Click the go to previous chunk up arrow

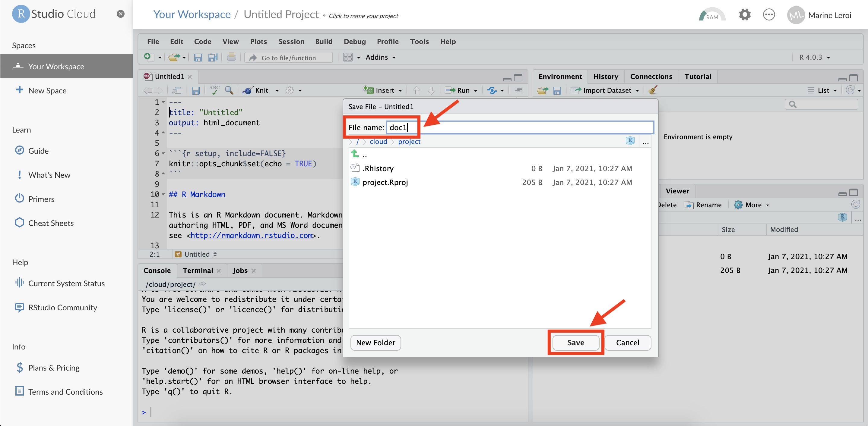[x=417, y=90]
